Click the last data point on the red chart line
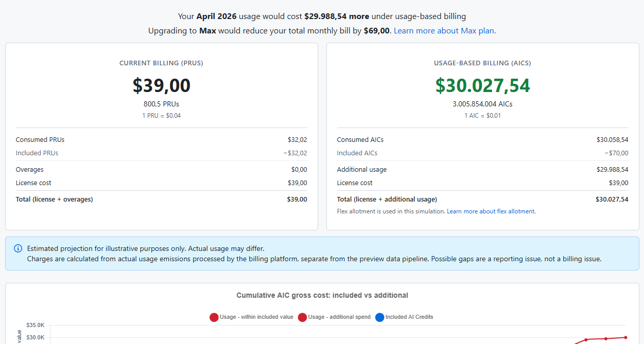644x344 pixels. (x=625, y=337)
